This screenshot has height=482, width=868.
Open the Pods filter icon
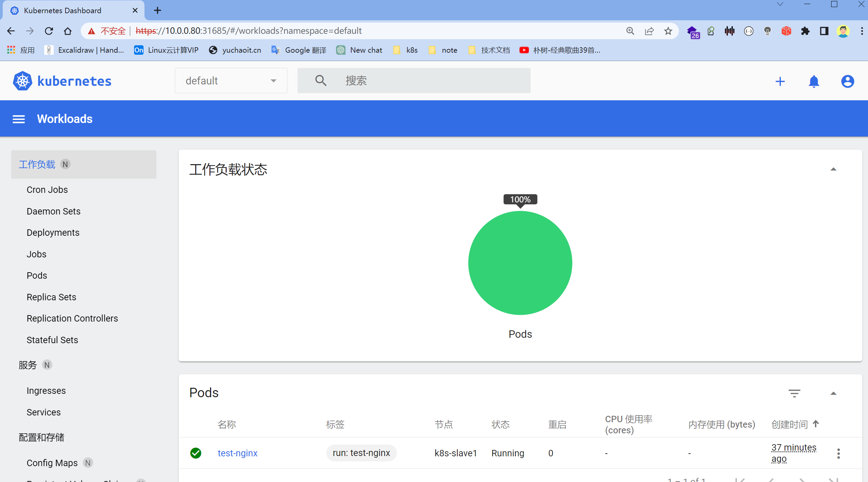tap(794, 393)
